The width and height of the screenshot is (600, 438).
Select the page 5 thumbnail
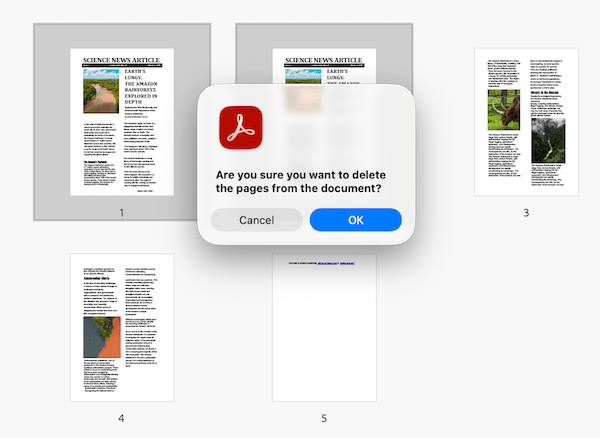tap(324, 327)
